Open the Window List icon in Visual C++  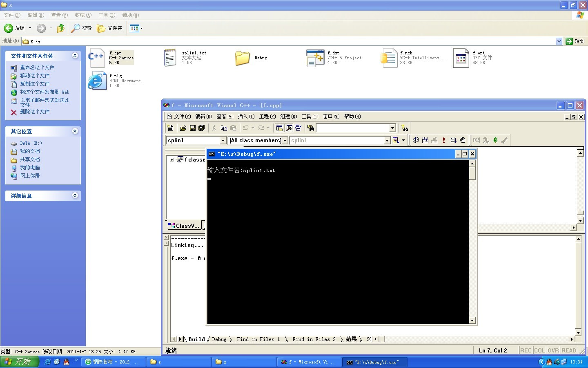pos(298,128)
